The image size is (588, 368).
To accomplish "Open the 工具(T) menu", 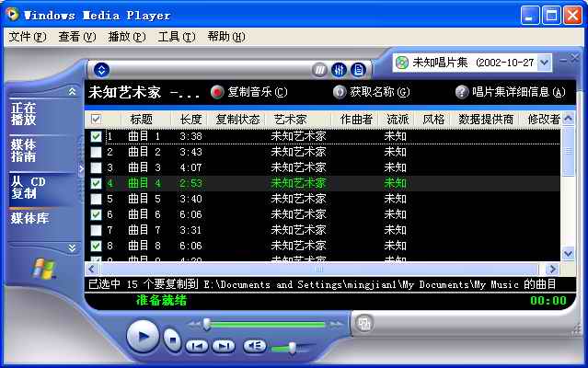I will (177, 37).
